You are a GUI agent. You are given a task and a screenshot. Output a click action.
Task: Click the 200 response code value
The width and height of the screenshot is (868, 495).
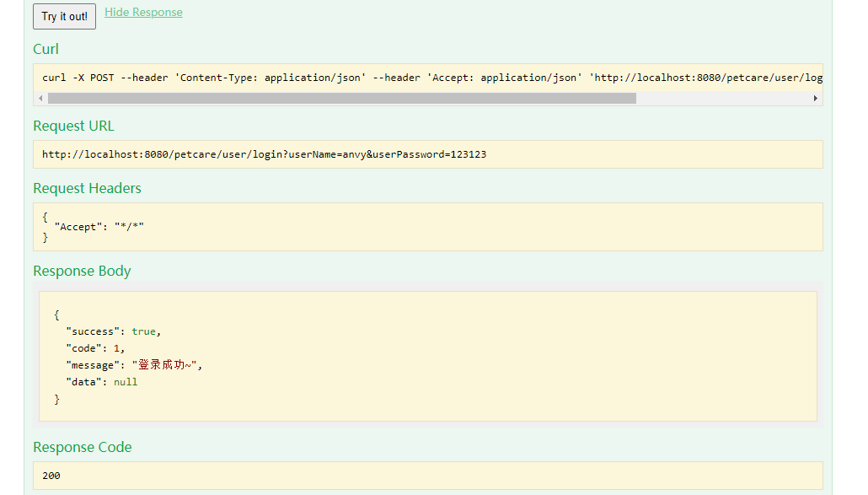(x=51, y=476)
